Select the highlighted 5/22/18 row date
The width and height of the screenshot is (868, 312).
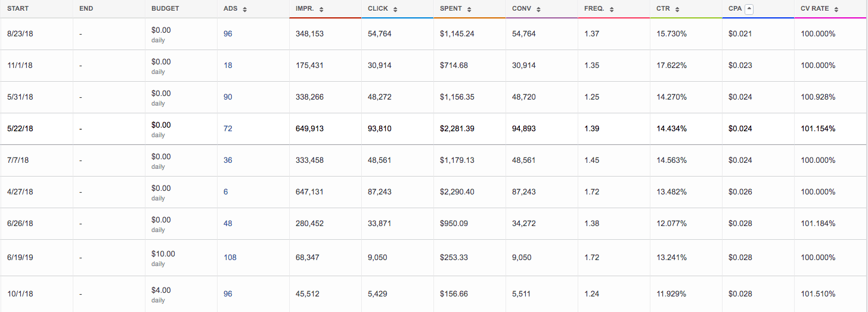[20, 129]
